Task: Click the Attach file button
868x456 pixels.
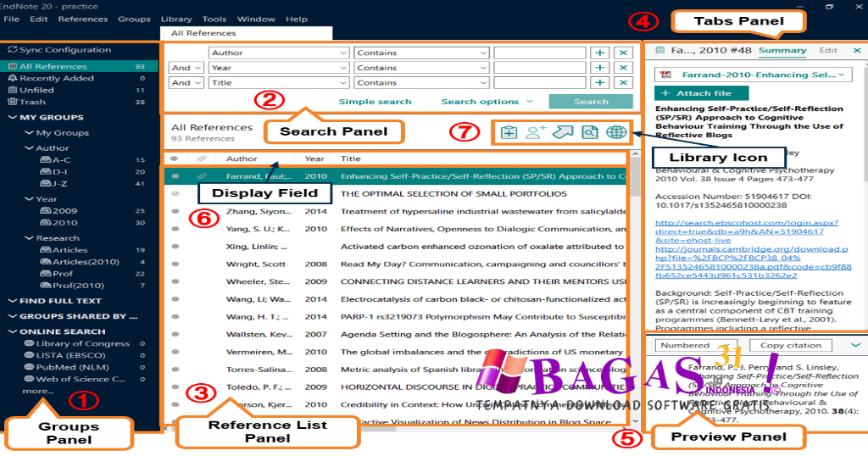Action: pos(701,93)
